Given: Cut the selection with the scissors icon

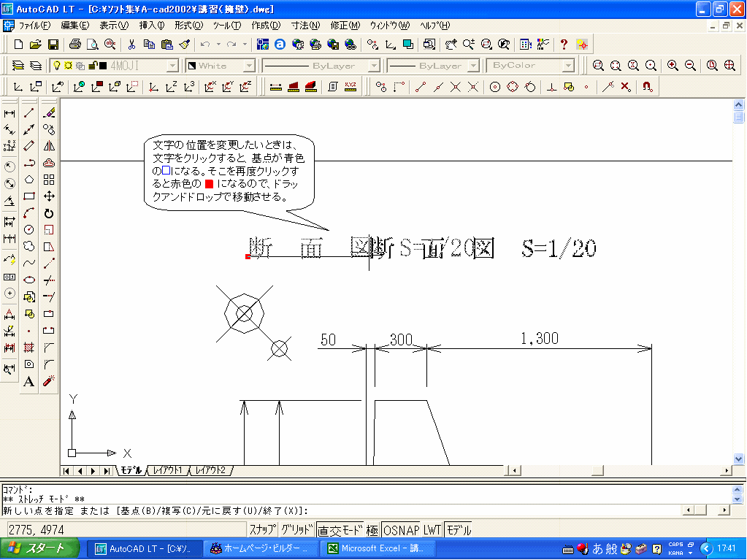Looking at the screenshot, I should click(131, 45).
